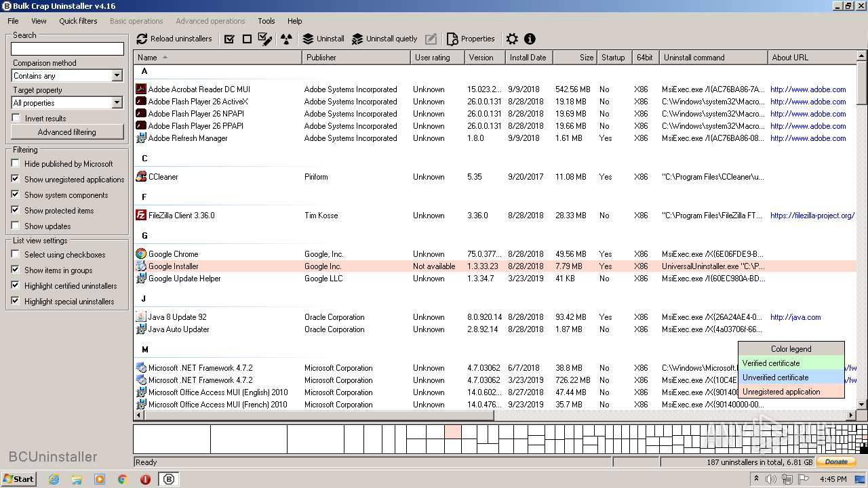The width and height of the screenshot is (868, 488).
Task: Open settings via the gear icon
Action: point(512,39)
